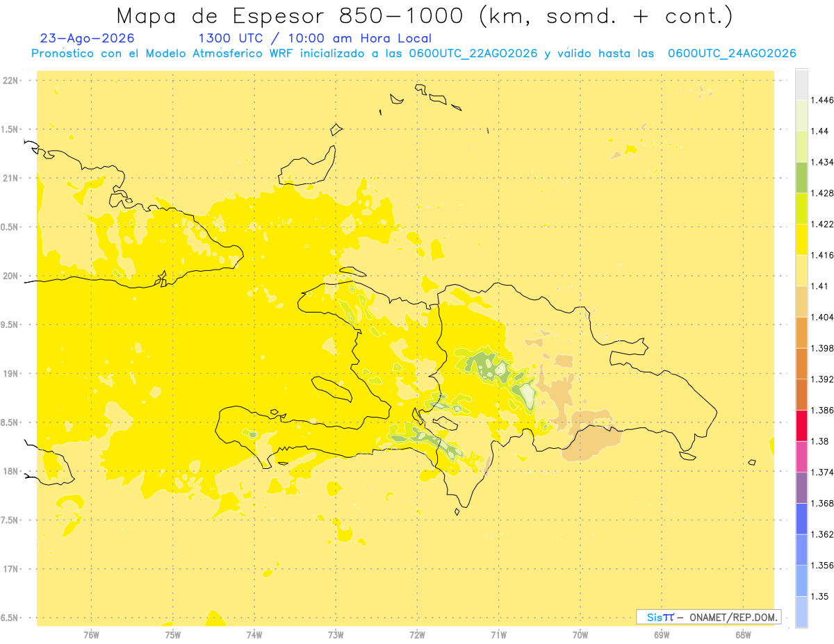
Task: Click the '1.374' legend value
Action: click(x=822, y=472)
